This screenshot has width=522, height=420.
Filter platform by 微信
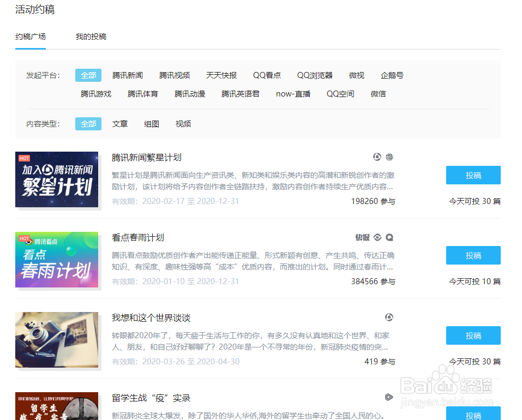pyautogui.click(x=378, y=94)
